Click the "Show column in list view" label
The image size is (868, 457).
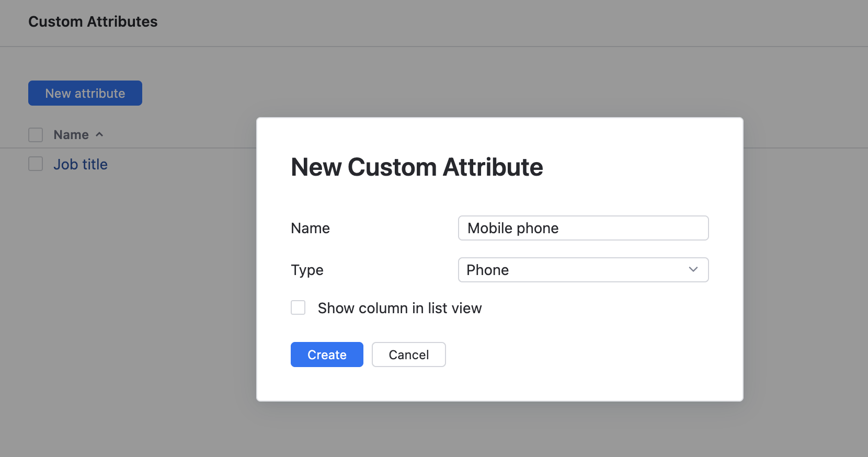click(x=399, y=308)
